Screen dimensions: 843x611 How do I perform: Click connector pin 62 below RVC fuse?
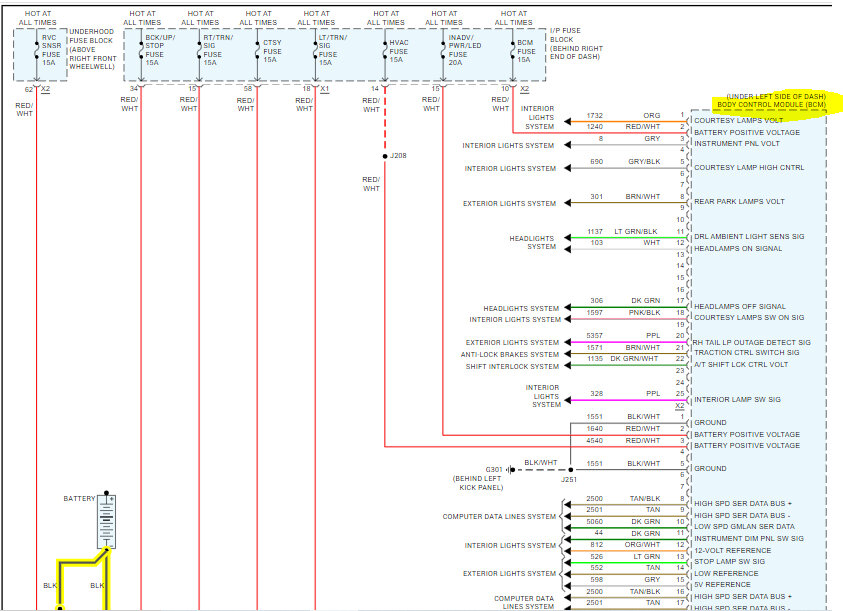[28, 89]
